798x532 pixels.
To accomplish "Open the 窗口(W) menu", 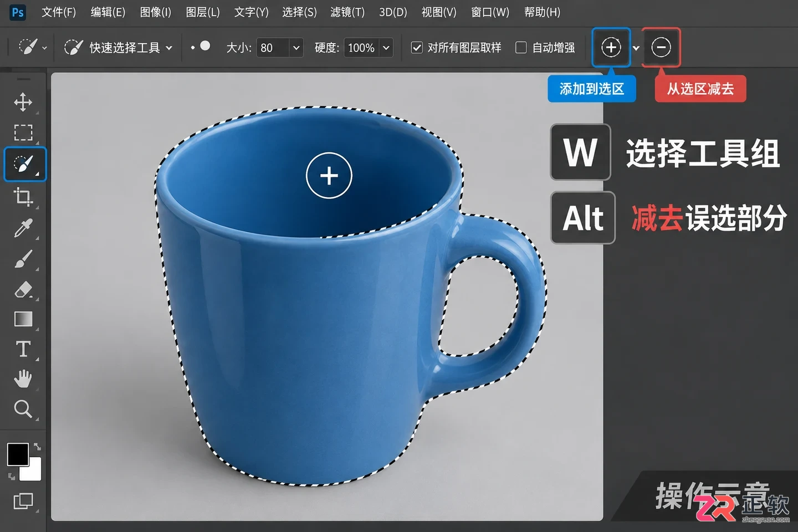I will 490,12.
